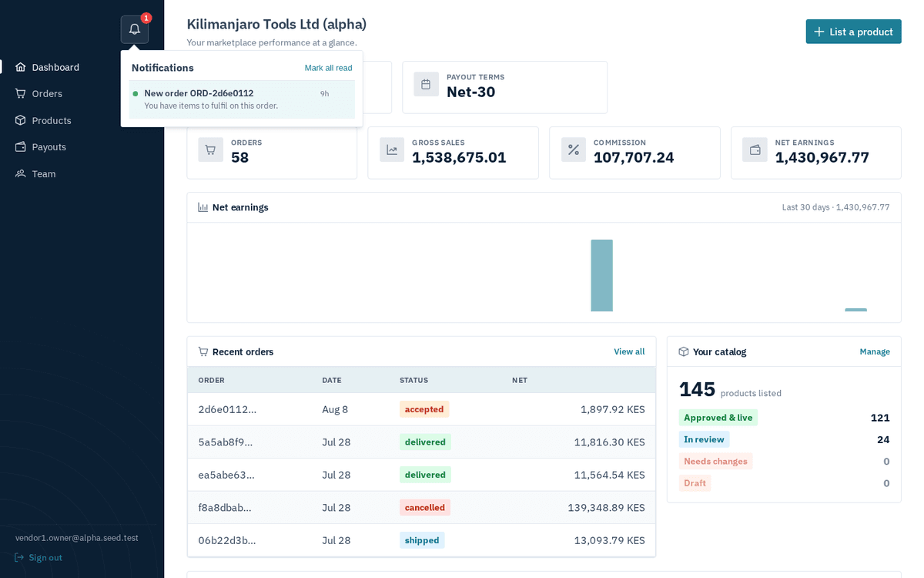
Task: Click the Products box icon in sidebar
Action: [x=21, y=120]
